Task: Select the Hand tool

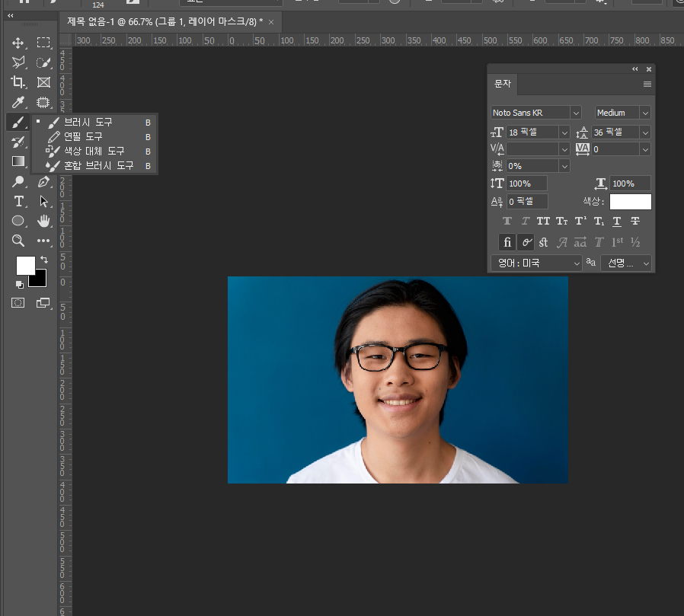Action: 43,221
